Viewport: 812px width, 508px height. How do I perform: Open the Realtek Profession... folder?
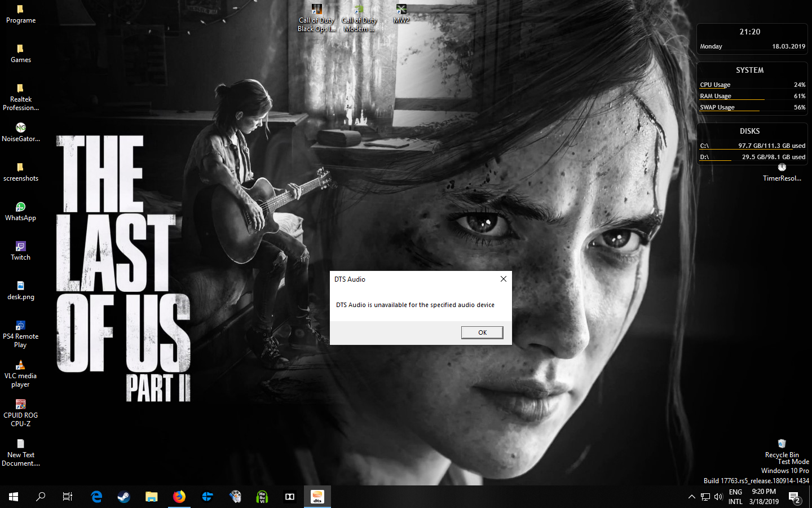[21, 97]
